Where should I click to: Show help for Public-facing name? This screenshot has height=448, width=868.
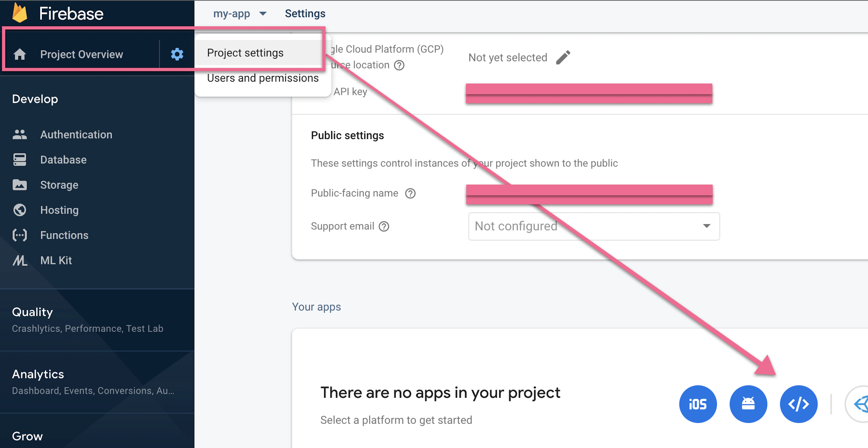(410, 194)
